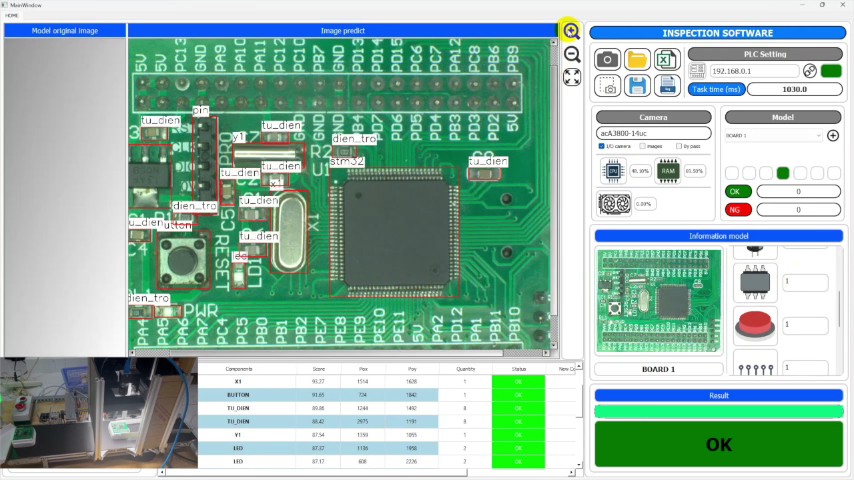Viewport: 854px width, 480px height.
Task: Select the BOARD 1 thumbnail image
Action: pos(659,301)
